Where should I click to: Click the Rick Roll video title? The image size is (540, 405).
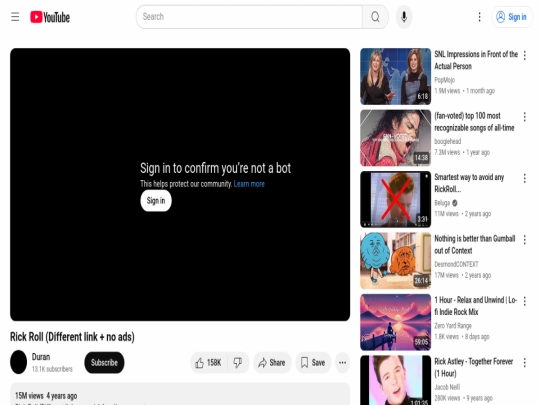point(72,337)
